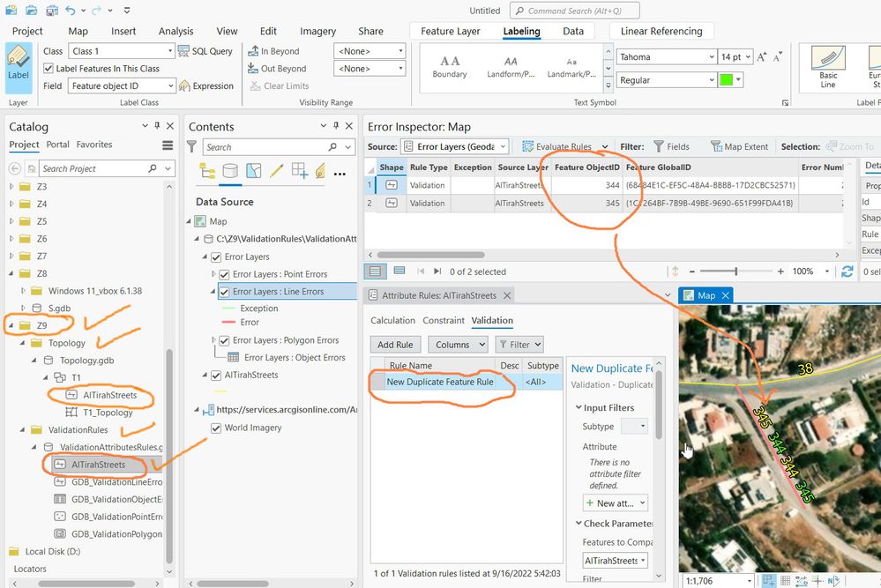Viewport: 881px width, 588px height.
Task: Open the SQL Query builder
Action: pyautogui.click(x=205, y=51)
